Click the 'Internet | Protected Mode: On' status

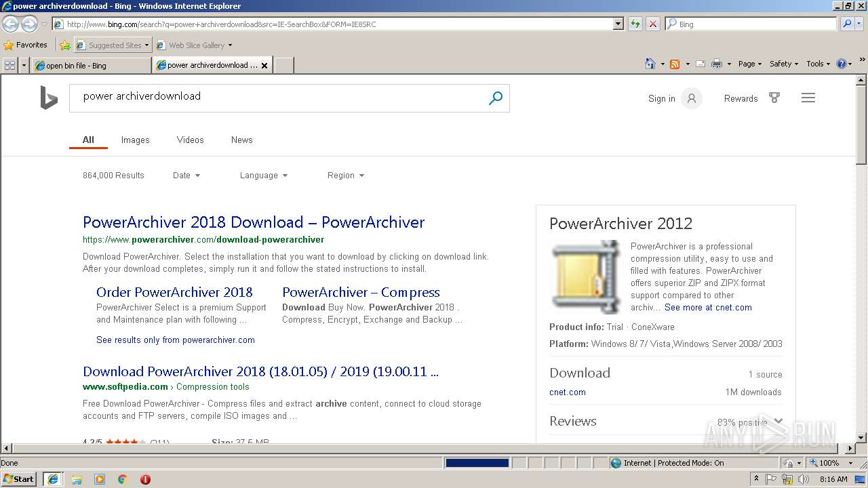tap(667, 463)
